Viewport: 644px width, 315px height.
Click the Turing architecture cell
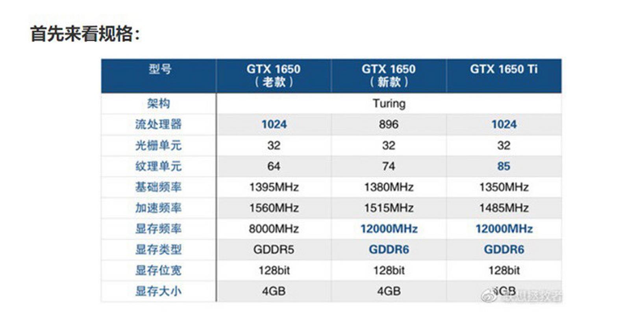[389, 104]
